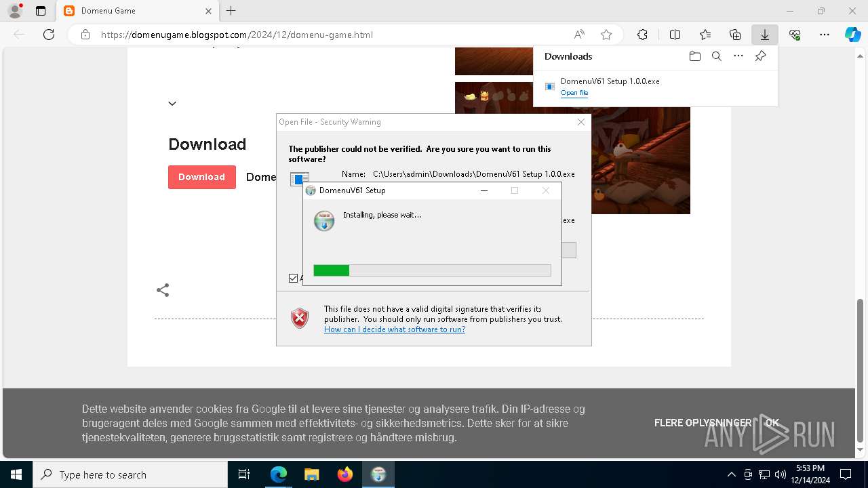Click OK on the cookie banner
Viewport: 868px width, 488px height.
coord(772,423)
